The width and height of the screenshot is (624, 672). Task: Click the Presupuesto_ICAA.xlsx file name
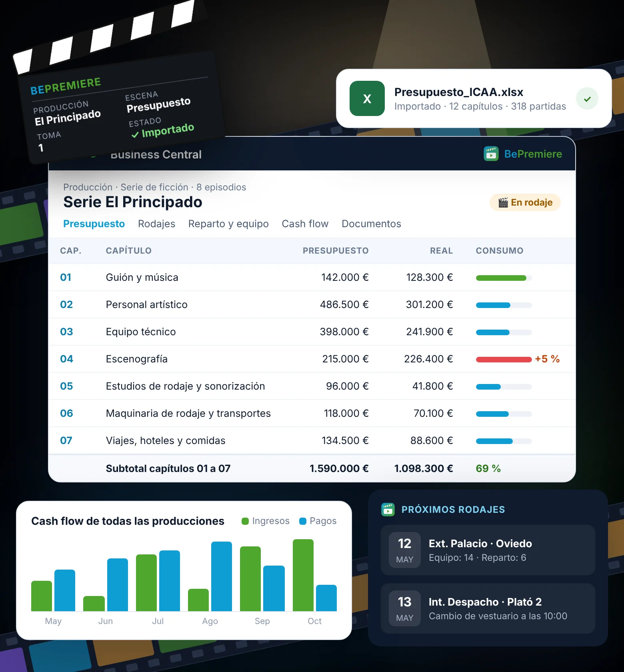[x=459, y=92]
